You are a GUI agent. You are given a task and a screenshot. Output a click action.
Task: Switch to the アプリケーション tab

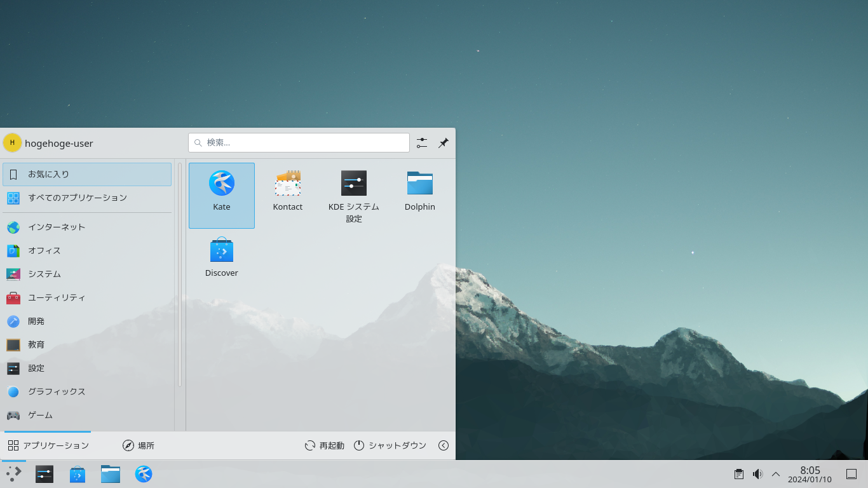(48, 445)
